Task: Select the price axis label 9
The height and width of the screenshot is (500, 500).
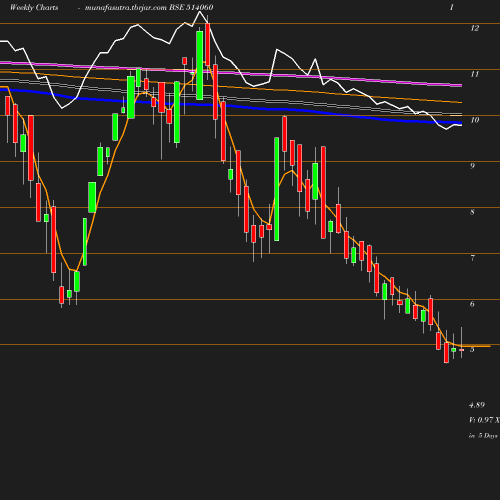Action: point(472,166)
